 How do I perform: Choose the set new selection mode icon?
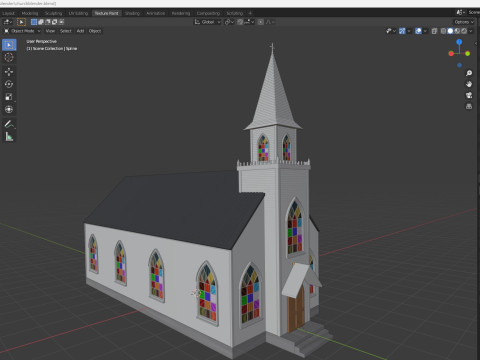(34, 22)
